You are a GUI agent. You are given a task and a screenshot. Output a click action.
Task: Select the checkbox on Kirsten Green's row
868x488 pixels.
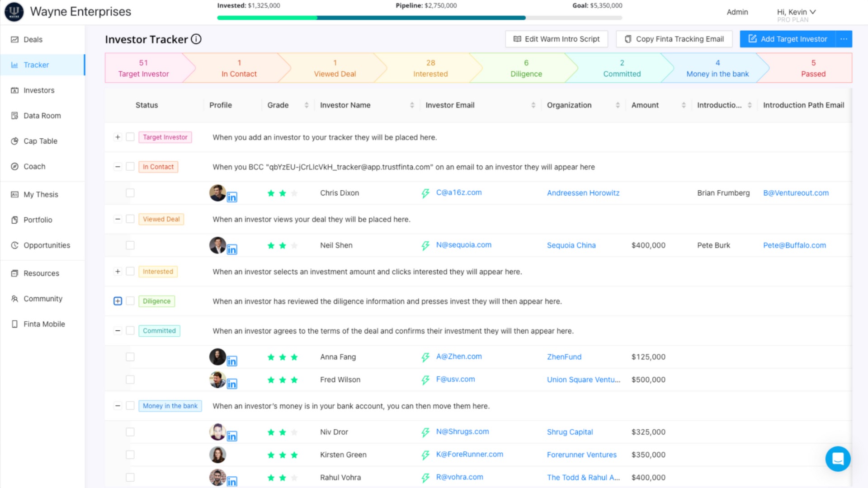coord(130,455)
